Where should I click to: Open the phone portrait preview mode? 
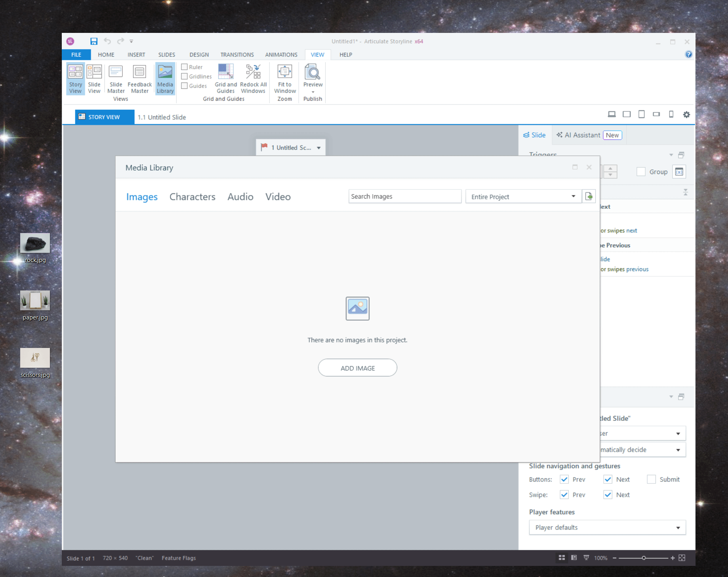point(671,114)
